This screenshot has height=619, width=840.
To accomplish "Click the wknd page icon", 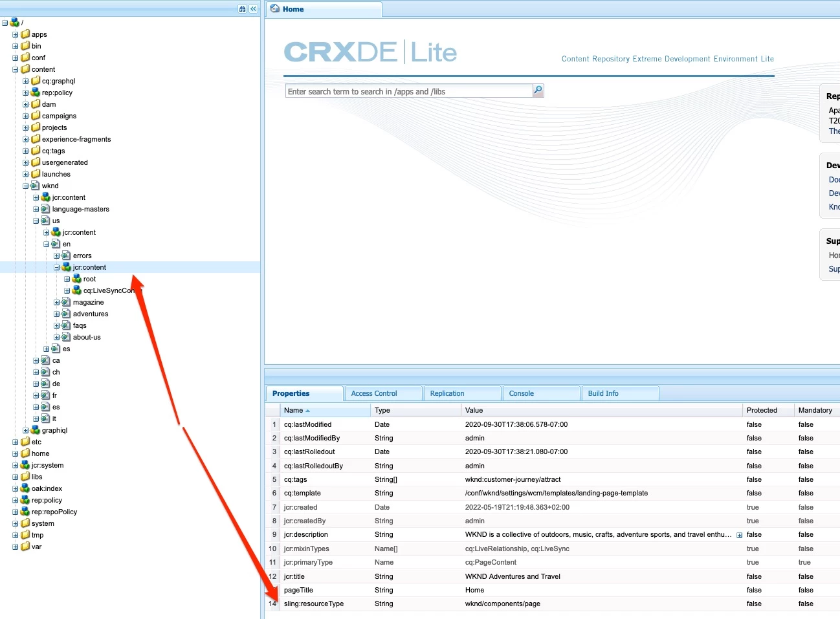I will (x=36, y=186).
